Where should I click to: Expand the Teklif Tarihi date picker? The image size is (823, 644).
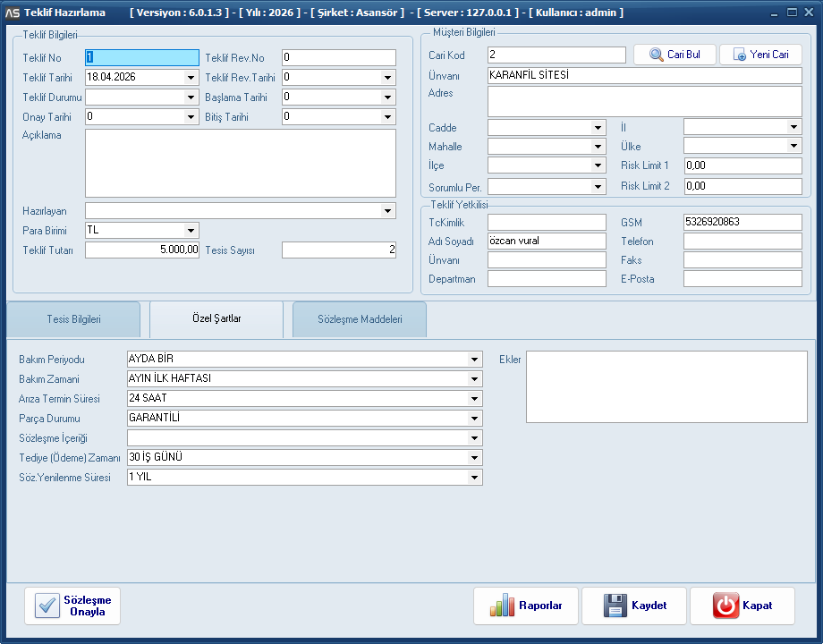(191, 78)
